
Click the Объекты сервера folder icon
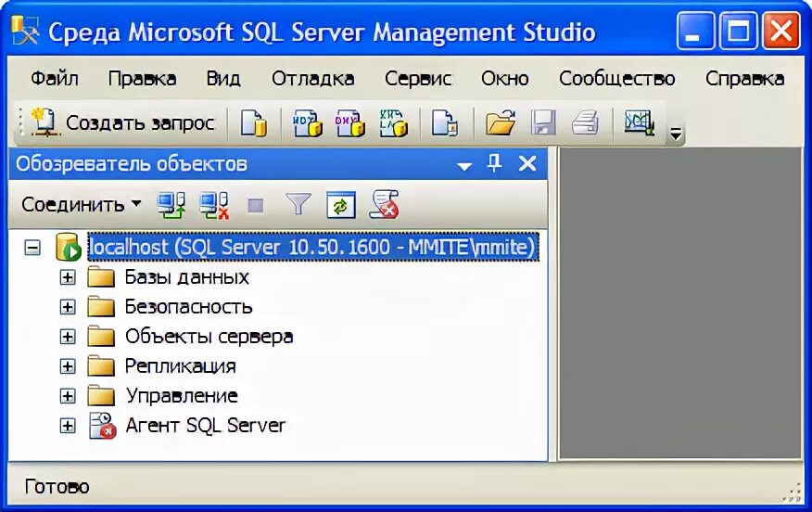tap(101, 337)
